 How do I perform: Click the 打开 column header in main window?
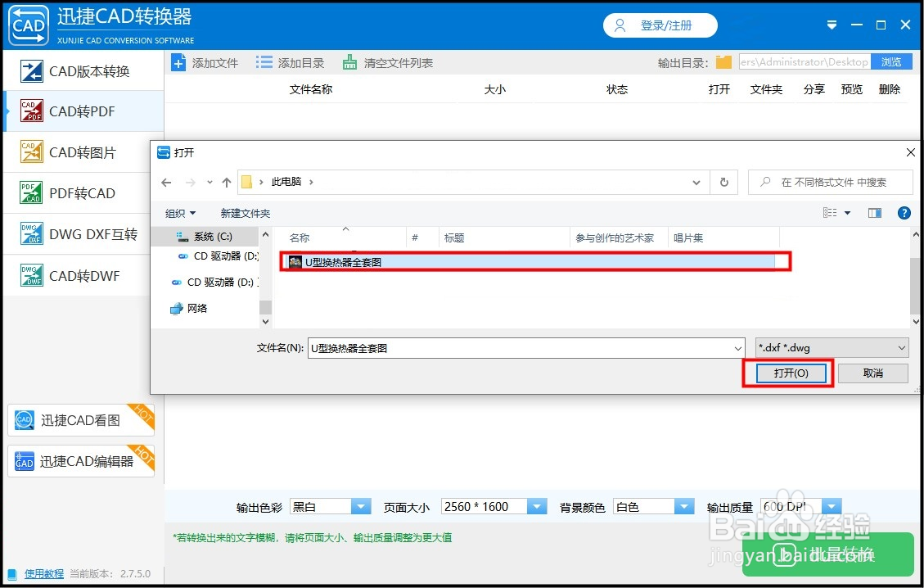point(719,89)
